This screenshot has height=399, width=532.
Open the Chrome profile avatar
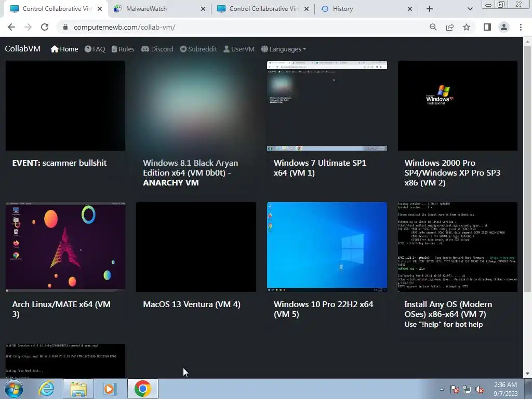504,27
